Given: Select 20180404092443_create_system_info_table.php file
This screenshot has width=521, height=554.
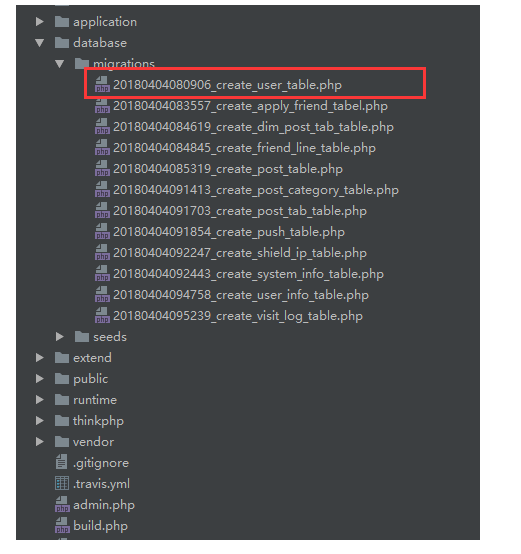Looking at the screenshot, I should 248,274.
